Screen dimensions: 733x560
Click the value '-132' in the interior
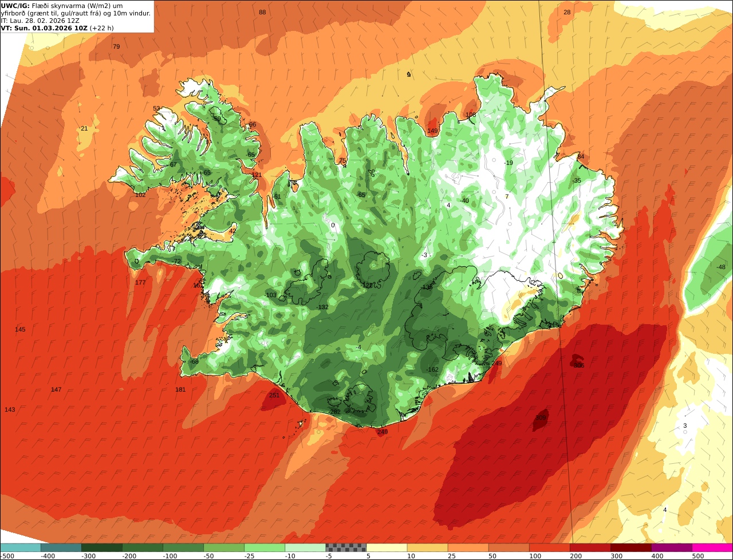(x=322, y=307)
